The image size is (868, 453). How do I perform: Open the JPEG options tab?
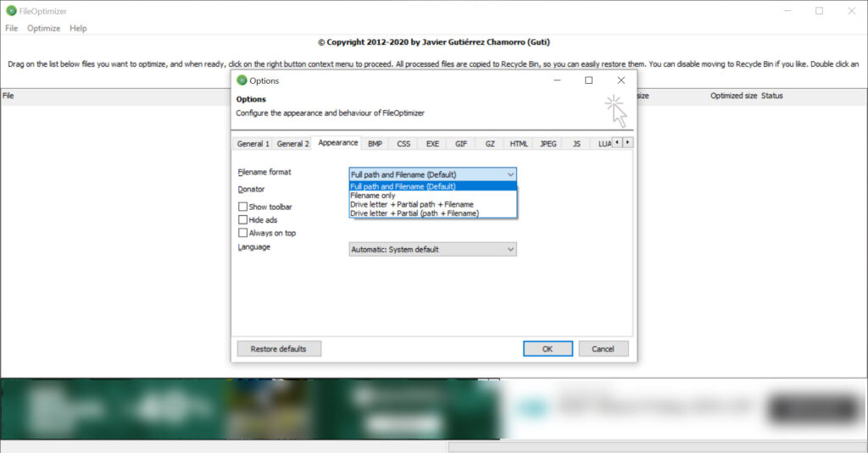pos(548,144)
